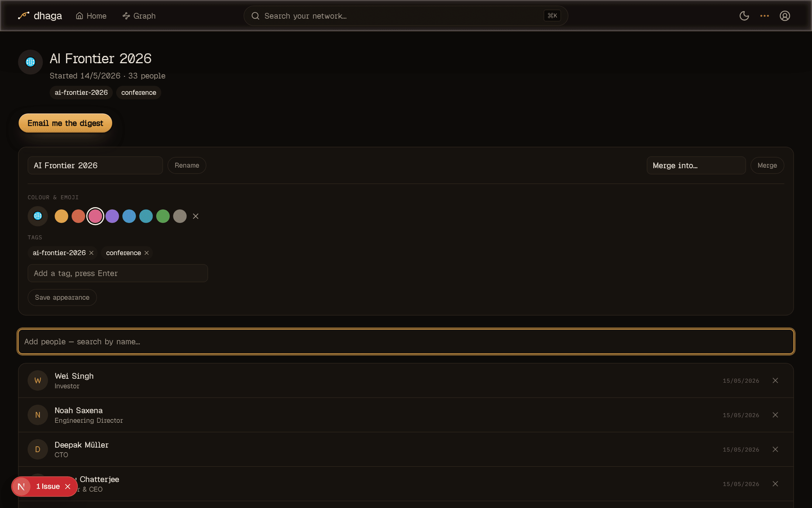
Task: Open Noah Saxena's N avatar
Action: 38,415
